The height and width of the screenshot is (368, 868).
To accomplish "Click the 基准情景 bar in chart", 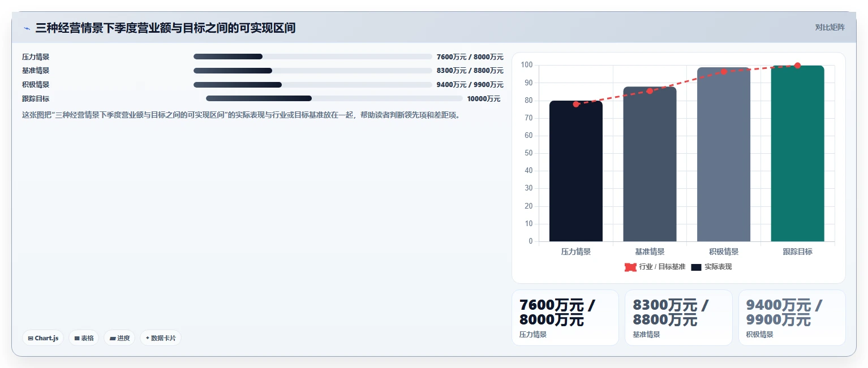I will [x=650, y=164].
